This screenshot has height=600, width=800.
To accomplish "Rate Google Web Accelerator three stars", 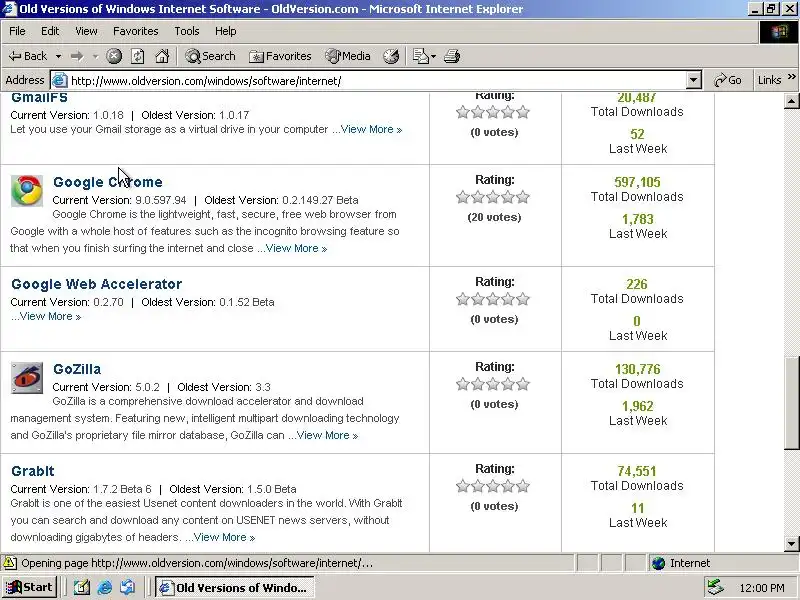I will point(493,299).
